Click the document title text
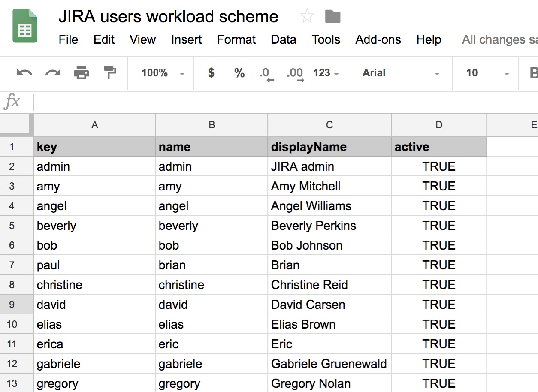Screen dimensions: 538x392 (168, 17)
